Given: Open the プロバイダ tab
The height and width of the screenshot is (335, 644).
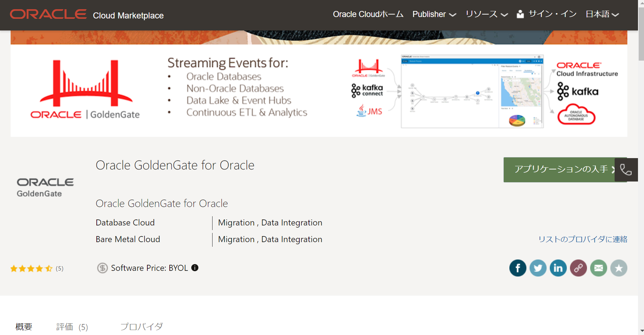Looking at the screenshot, I should click(142, 326).
